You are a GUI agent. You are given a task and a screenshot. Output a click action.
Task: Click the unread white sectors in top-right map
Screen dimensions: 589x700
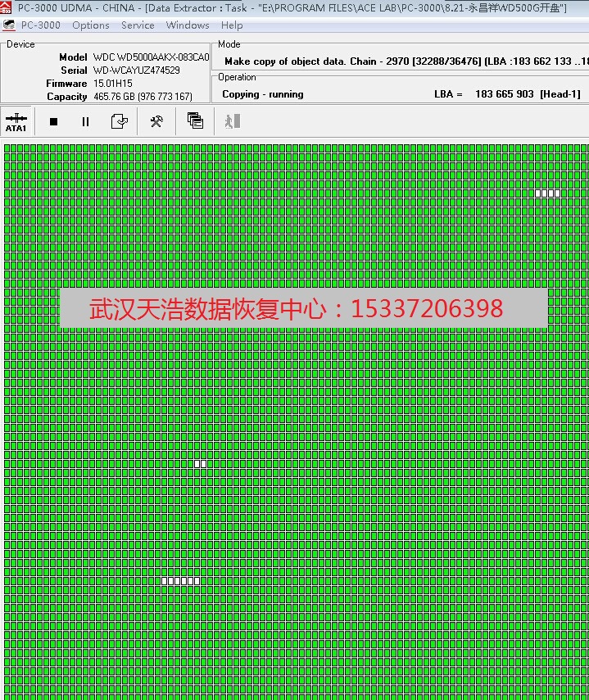tap(548, 193)
